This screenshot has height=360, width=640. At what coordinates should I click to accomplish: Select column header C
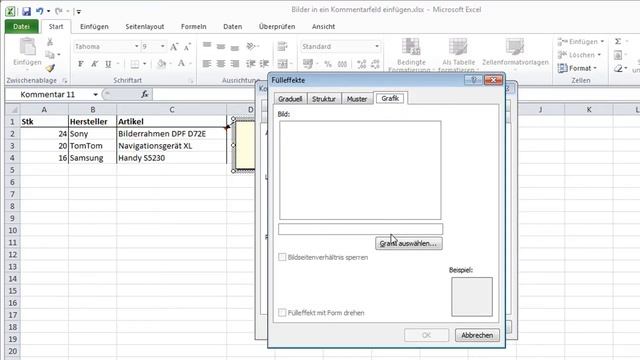[171, 109]
